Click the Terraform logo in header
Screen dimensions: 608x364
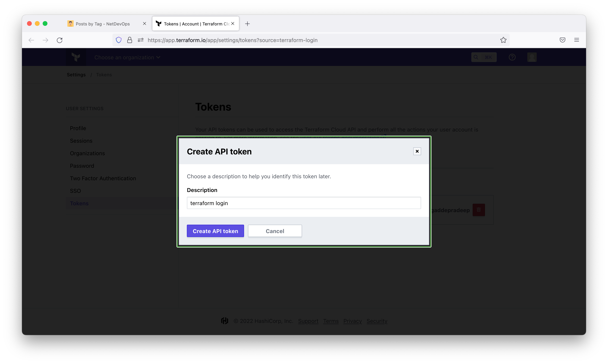click(76, 57)
